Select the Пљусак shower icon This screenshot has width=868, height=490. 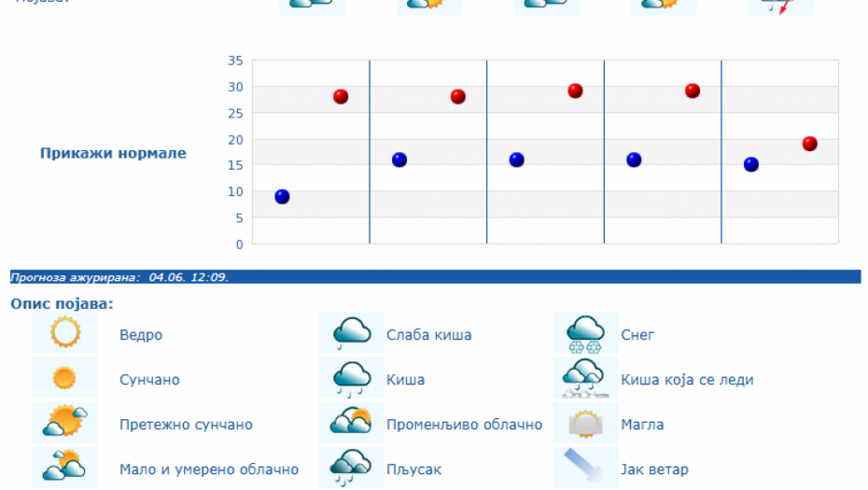[x=352, y=468]
